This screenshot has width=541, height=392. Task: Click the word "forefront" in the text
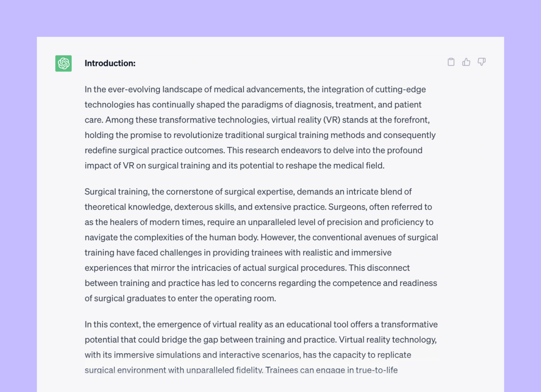[x=411, y=120]
